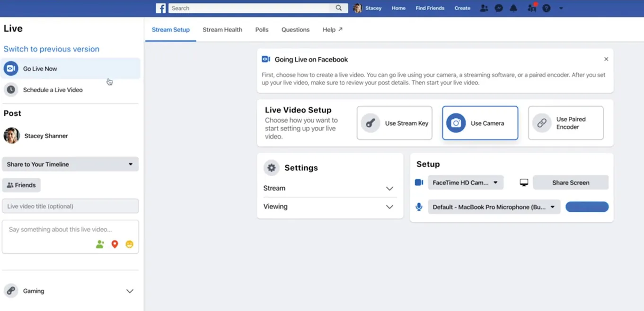The width and height of the screenshot is (644, 311).
Task: Add a location with the pin icon
Action: pyautogui.click(x=115, y=244)
